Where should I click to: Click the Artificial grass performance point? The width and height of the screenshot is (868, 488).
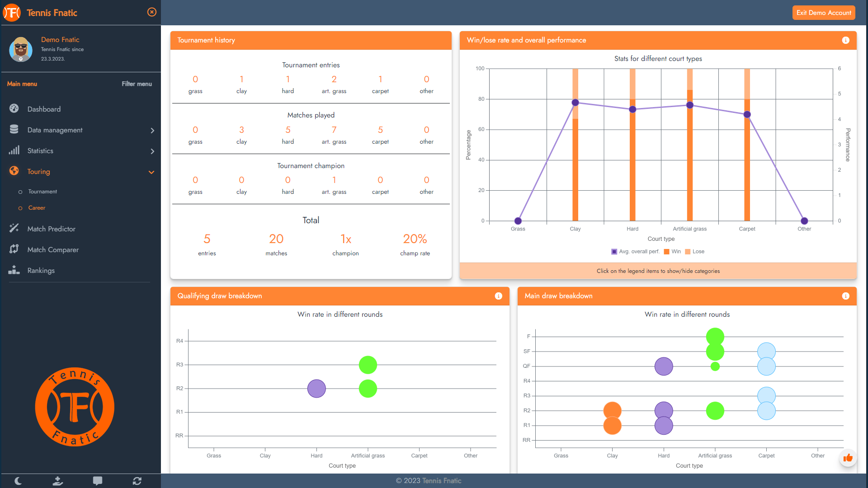tap(690, 105)
